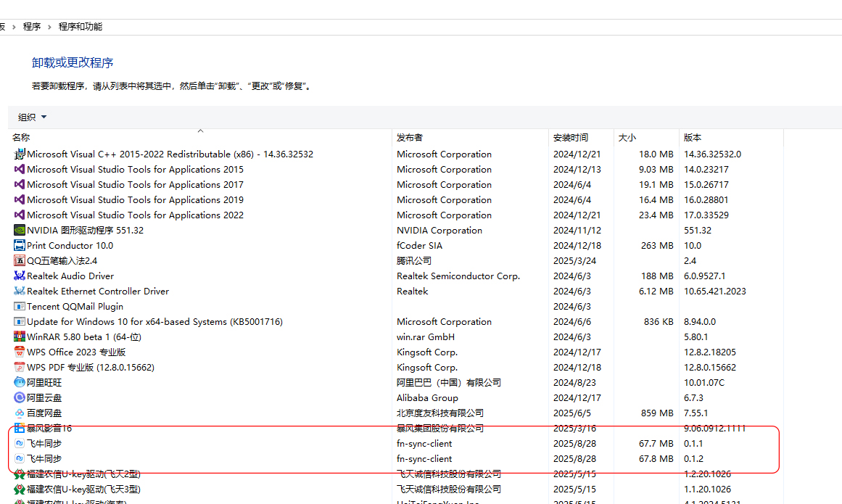Screen dimensions: 842x504
Task: Click publisher '北京度友科技有限公司'
Action: click(x=440, y=413)
